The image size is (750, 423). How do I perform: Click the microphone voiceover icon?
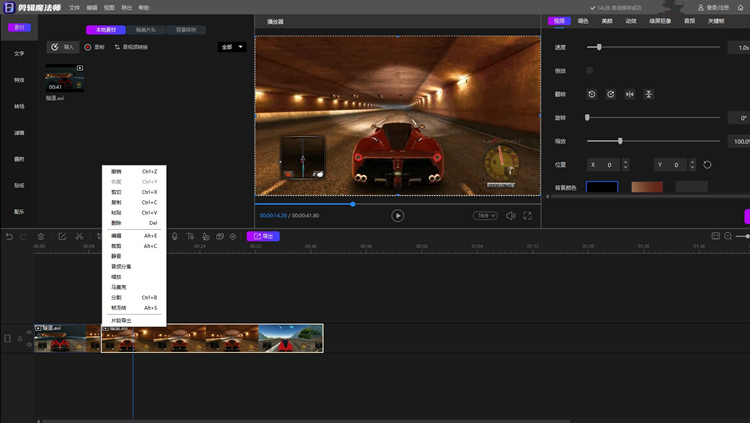(175, 236)
